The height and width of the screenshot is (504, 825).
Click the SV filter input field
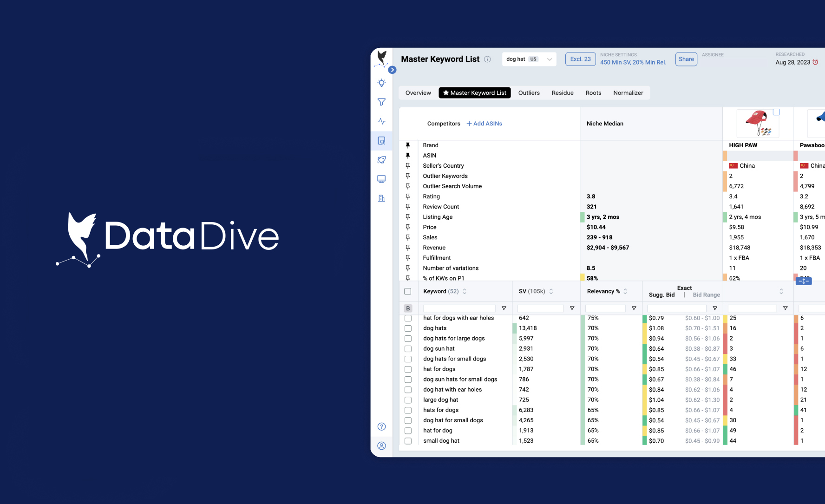[540, 308]
